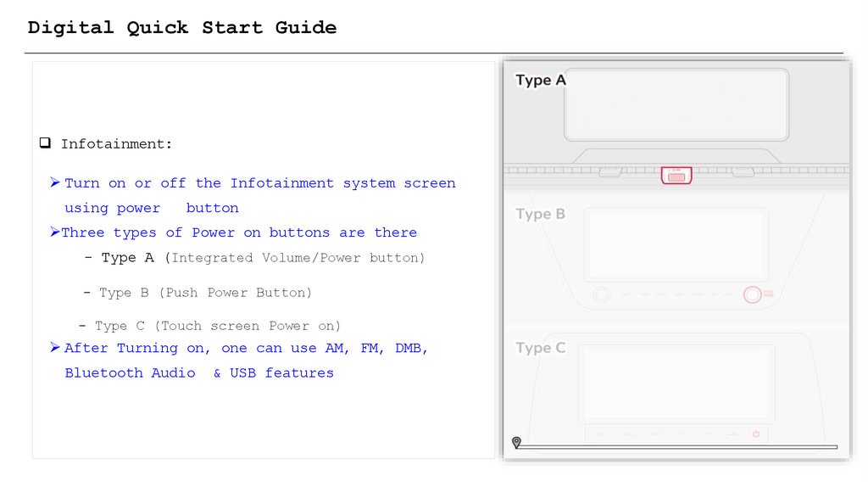Select the Type B label in the image
The image size is (868, 487).
pos(540,214)
